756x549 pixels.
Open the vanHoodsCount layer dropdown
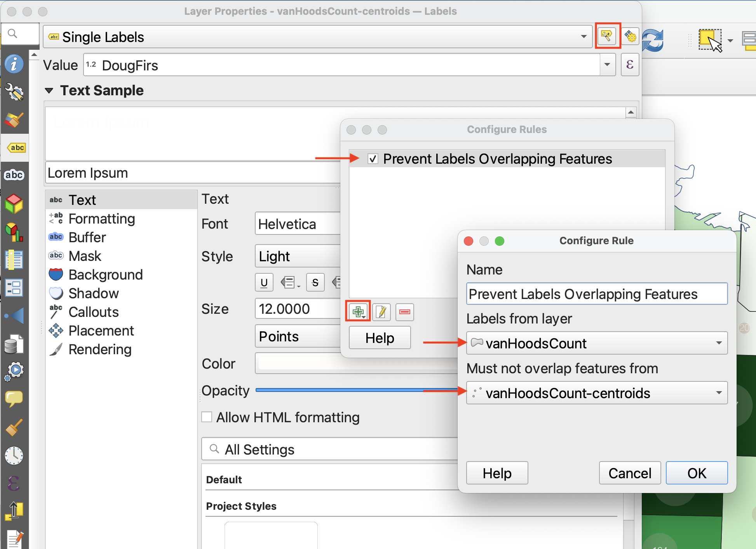tap(596, 343)
